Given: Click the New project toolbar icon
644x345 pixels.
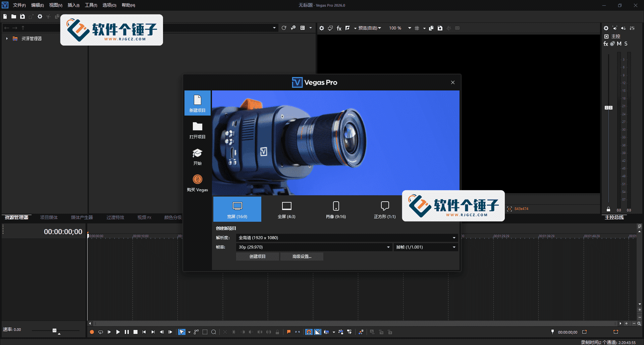Looking at the screenshot, I should 5,16.
